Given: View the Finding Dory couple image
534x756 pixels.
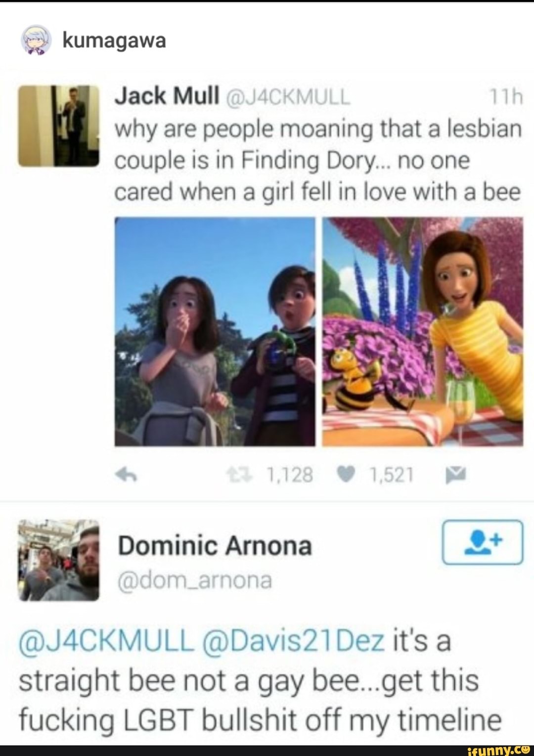Looking at the screenshot, I should click(x=215, y=332).
